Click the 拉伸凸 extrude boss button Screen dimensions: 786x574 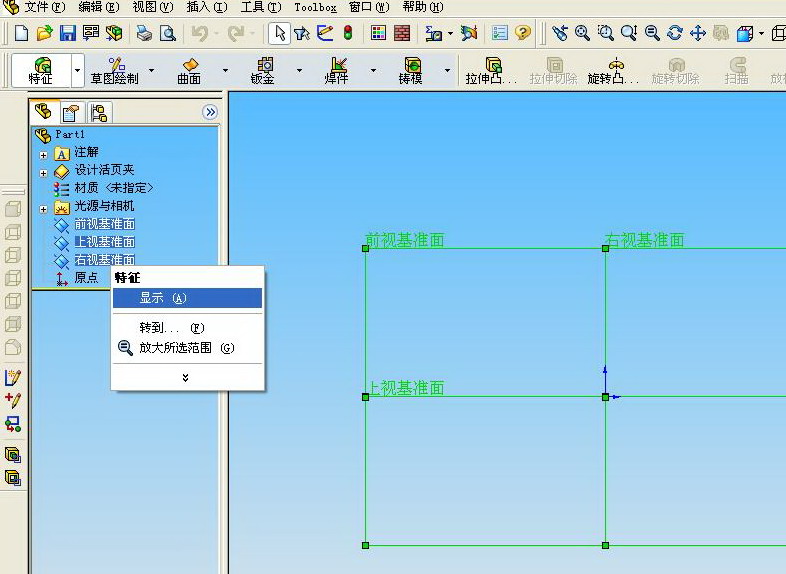tap(491, 70)
